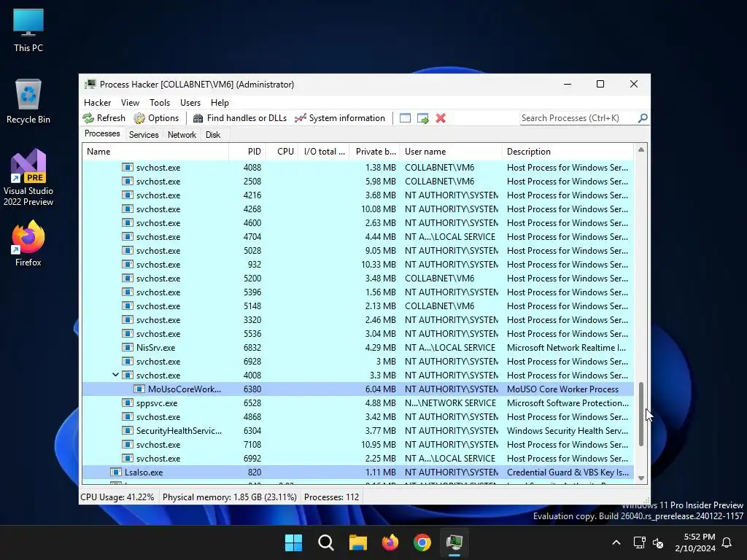This screenshot has height=560, width=747.
Task: Click the NisSrv.exe process icon
Action: [x=127, y=348]
